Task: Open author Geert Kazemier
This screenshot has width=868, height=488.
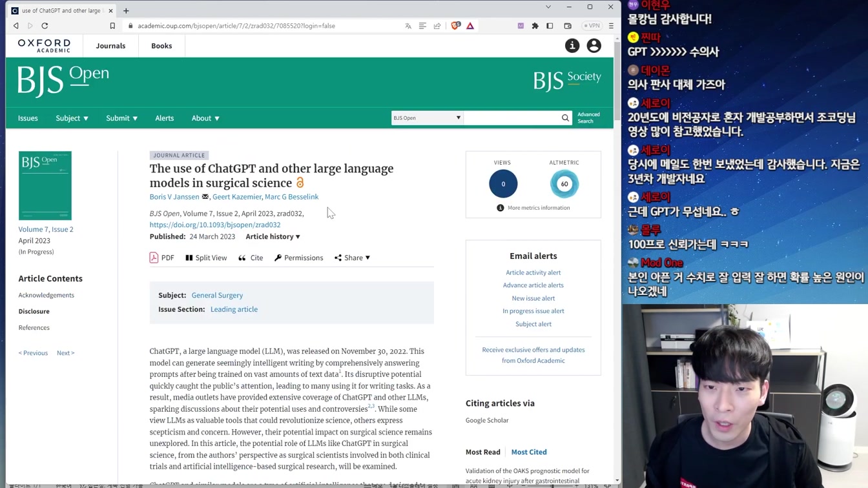Action: tap(237, 197)
